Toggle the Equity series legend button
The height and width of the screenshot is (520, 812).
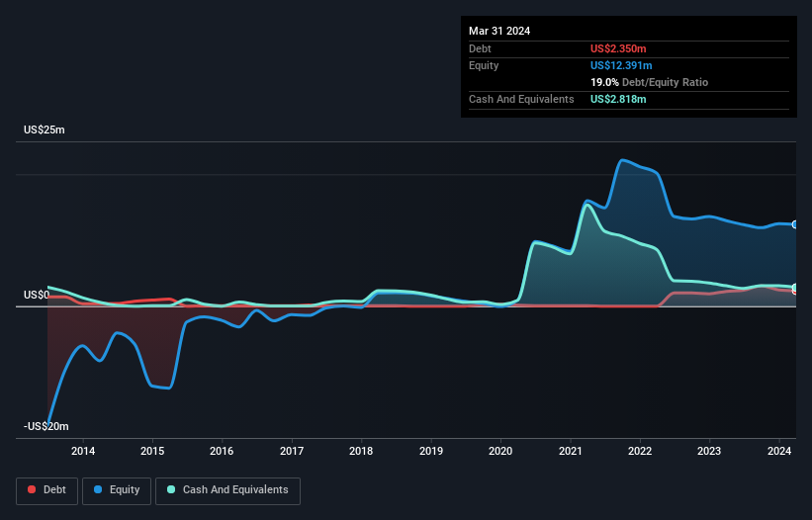[x=117, y=490]
